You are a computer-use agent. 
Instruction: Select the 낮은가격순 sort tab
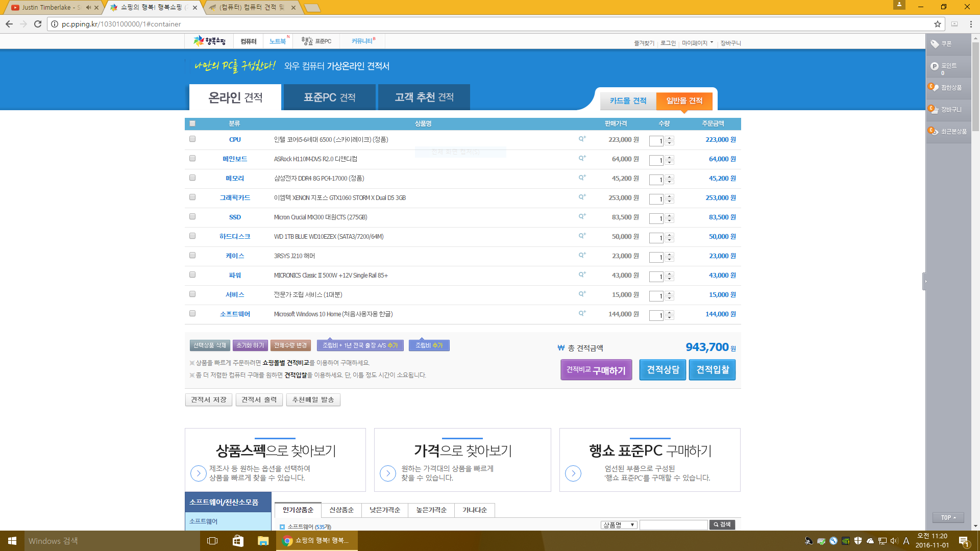[385, 510]
